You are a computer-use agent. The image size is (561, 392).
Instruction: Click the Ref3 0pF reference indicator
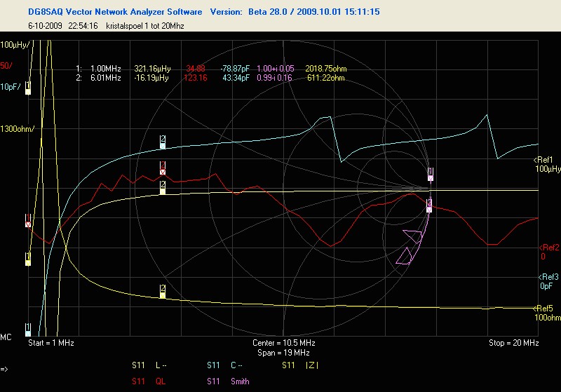pyautogui.click(x=548, y=281)
